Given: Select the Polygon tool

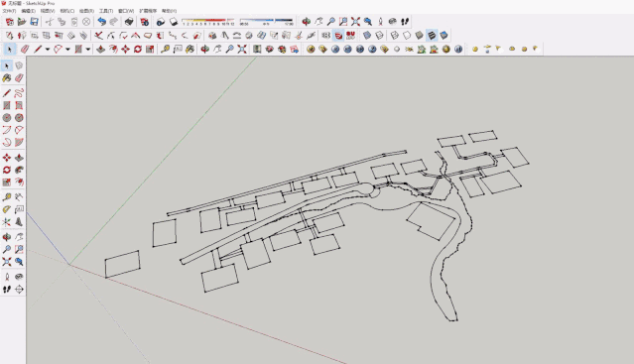Looking at the screenshot, I should coord(19,118).
